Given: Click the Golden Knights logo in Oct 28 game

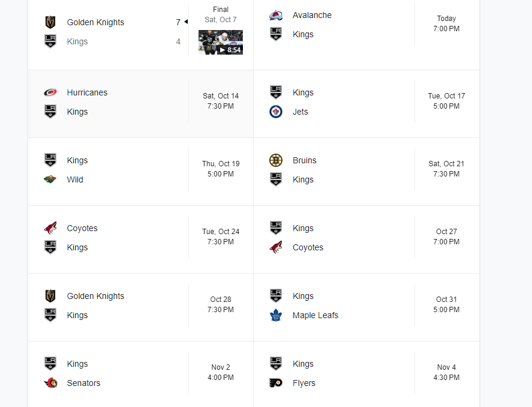Looking at the screenshot, I should (50, 296).
